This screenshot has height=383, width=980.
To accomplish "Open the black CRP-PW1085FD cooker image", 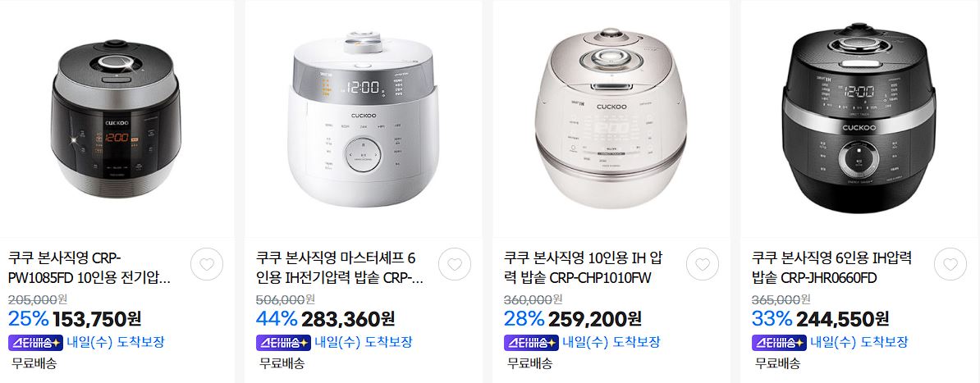I will coord(117,119).
